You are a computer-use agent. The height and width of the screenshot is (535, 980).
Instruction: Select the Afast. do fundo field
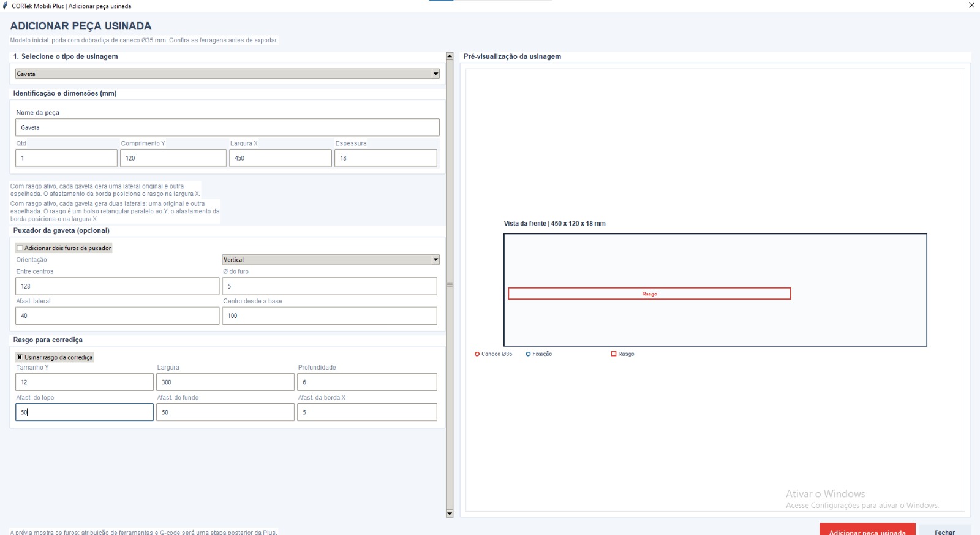(225, 412)
